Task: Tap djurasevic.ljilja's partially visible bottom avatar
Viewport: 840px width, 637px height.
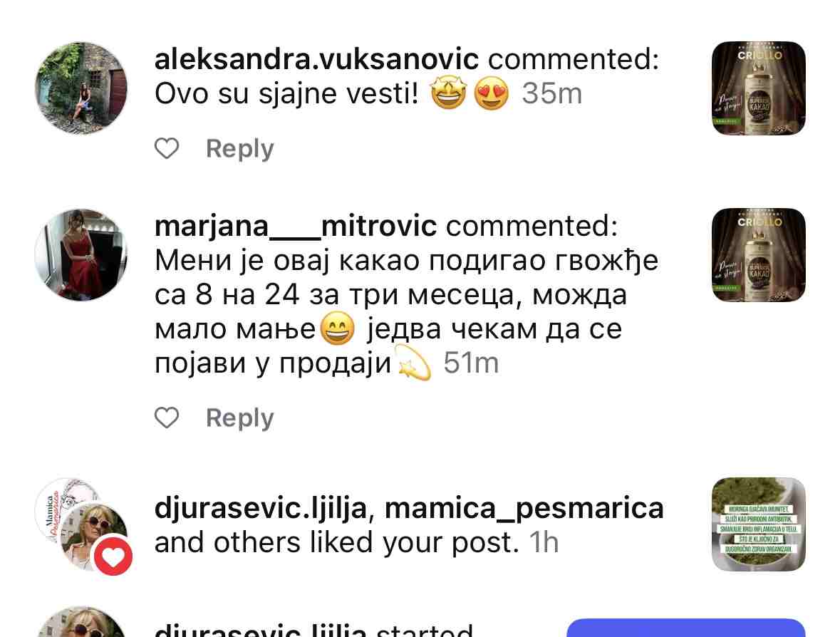Action: [x=81, y=622]
